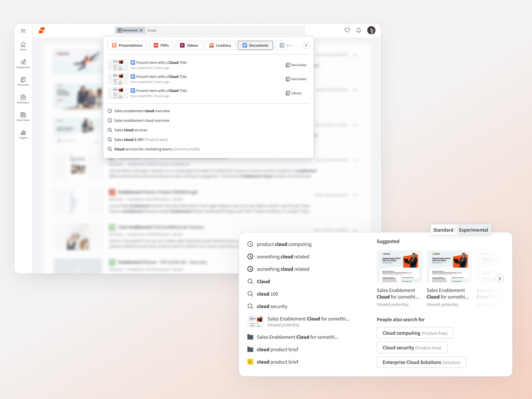Switch to the Documents filter tab
The height and width of the screenshot is (399, 532).
(255, 45)
